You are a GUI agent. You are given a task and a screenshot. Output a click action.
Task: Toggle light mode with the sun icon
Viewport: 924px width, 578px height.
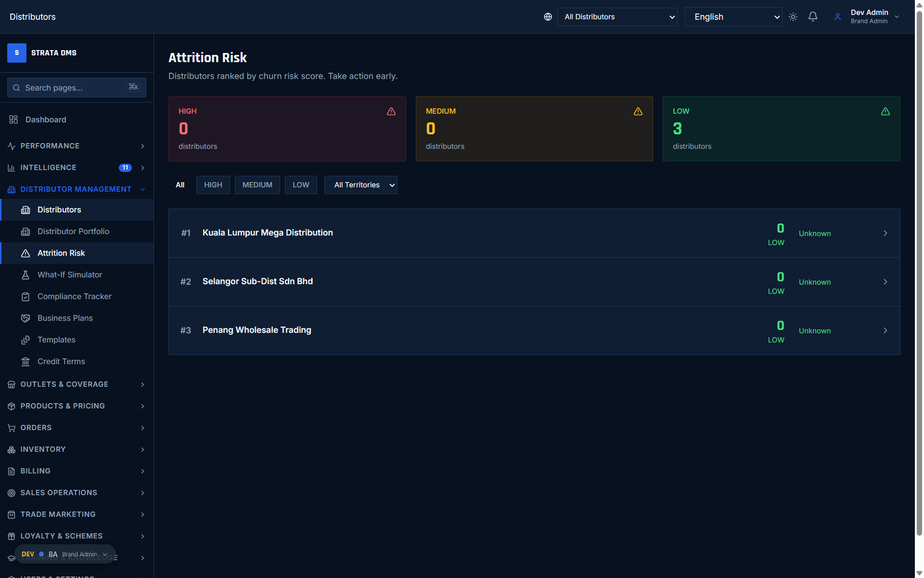[x=793, y=16]
